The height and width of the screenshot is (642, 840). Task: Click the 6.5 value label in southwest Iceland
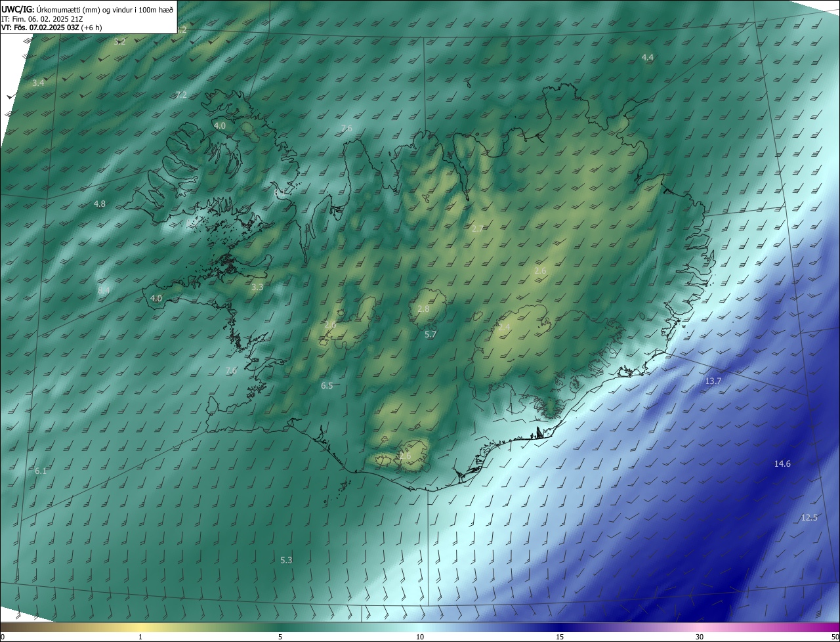(x=327, y=386)
